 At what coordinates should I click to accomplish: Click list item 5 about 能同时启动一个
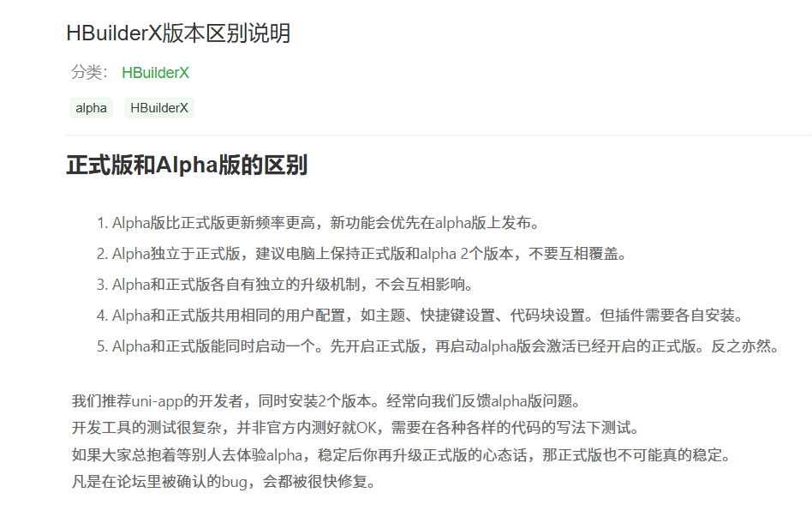(438, 346)
